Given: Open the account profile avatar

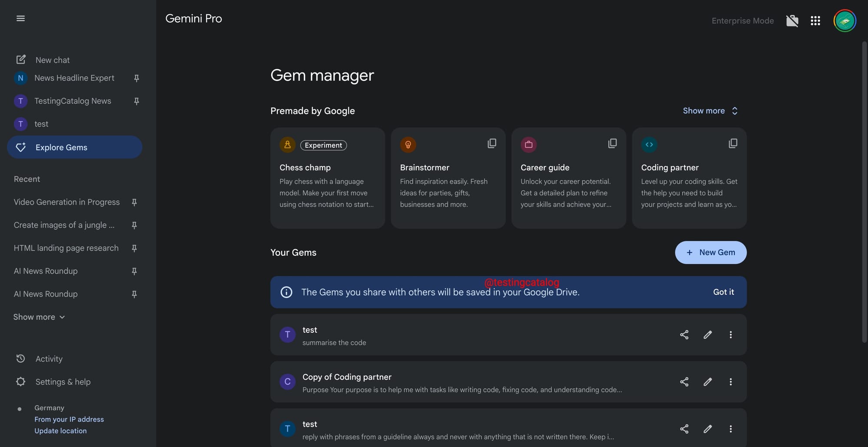Looking at the screenshot, I should [845, 20].
